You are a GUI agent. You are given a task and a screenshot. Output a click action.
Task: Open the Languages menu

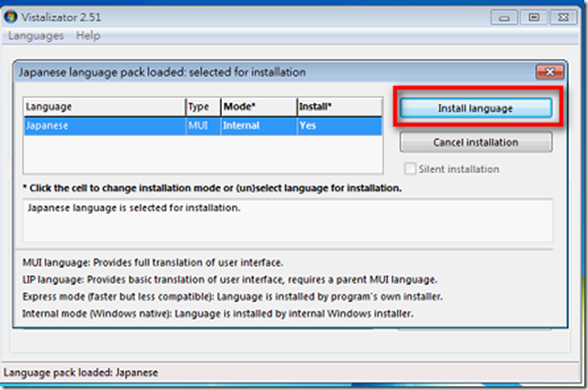pyautogui.click(x=36, y=36)
